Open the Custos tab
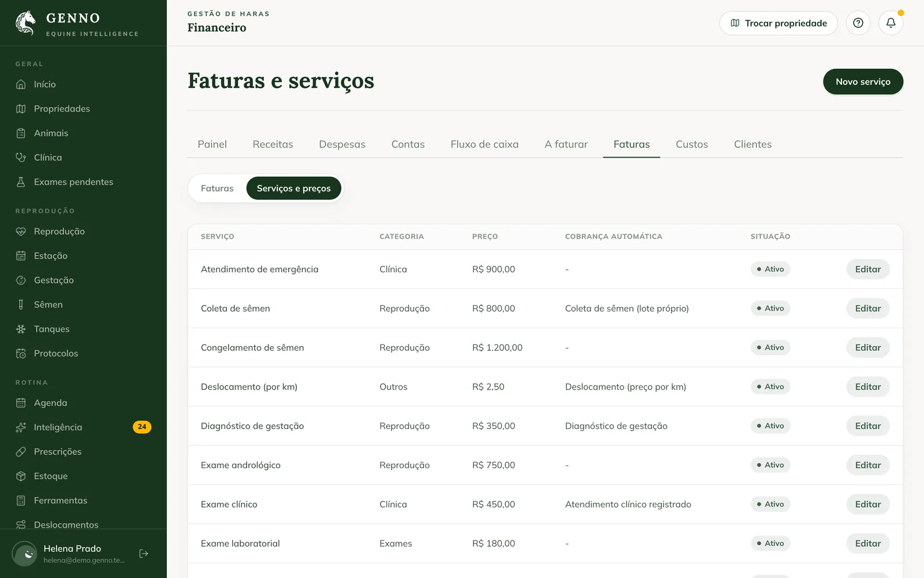The height and width of the screenshot is (578, 924). [692, 144]
